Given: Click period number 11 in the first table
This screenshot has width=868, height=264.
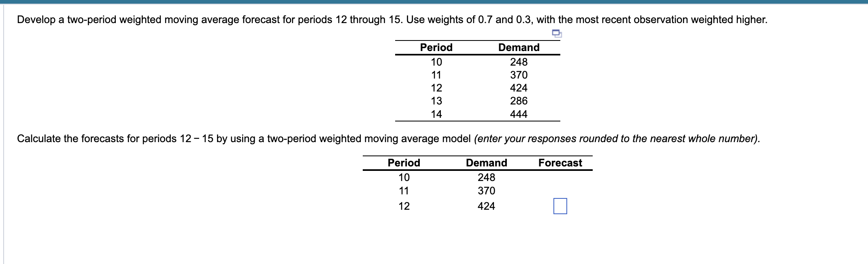Looking at the screenshot, I should click(436, 75).
